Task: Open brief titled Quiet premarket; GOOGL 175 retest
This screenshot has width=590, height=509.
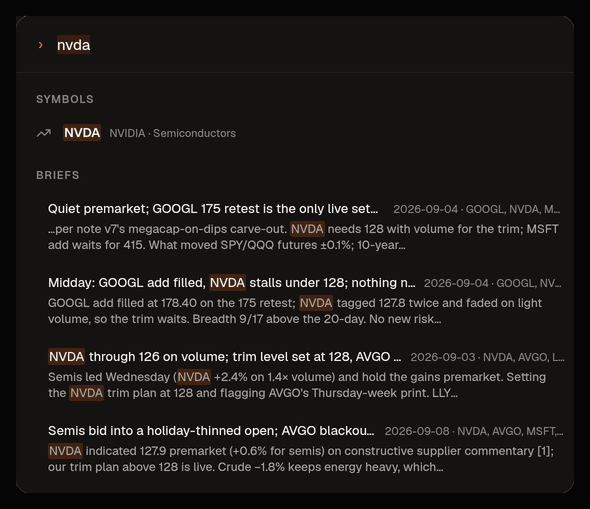Action: 213,209
